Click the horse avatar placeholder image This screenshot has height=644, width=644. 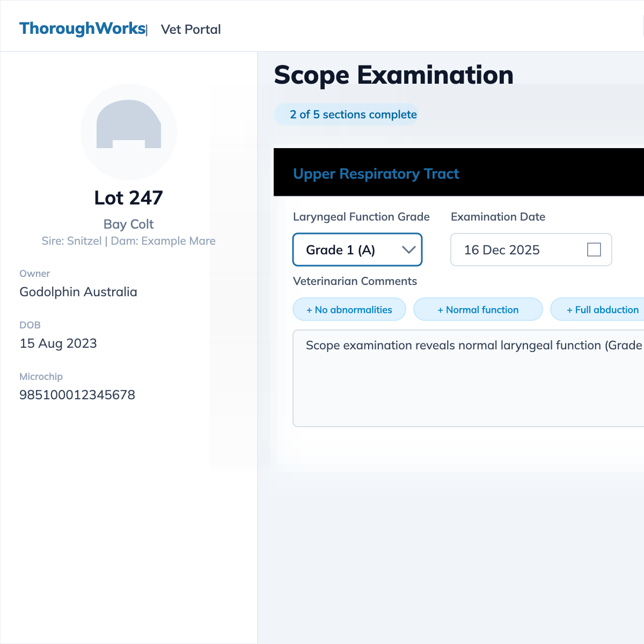tap(128, 131)
